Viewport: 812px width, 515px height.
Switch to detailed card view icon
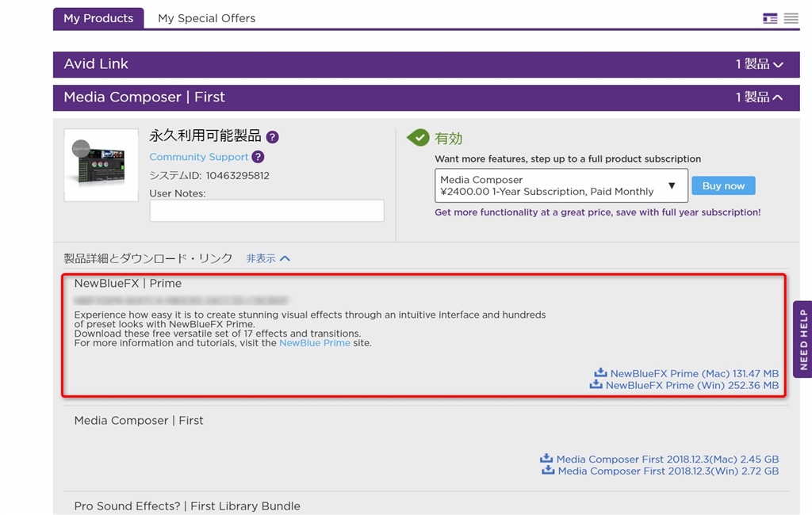pos(770,19)
